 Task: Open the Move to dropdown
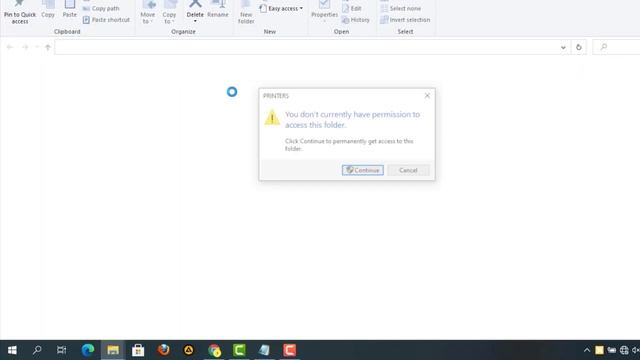(x=148, y=12)
